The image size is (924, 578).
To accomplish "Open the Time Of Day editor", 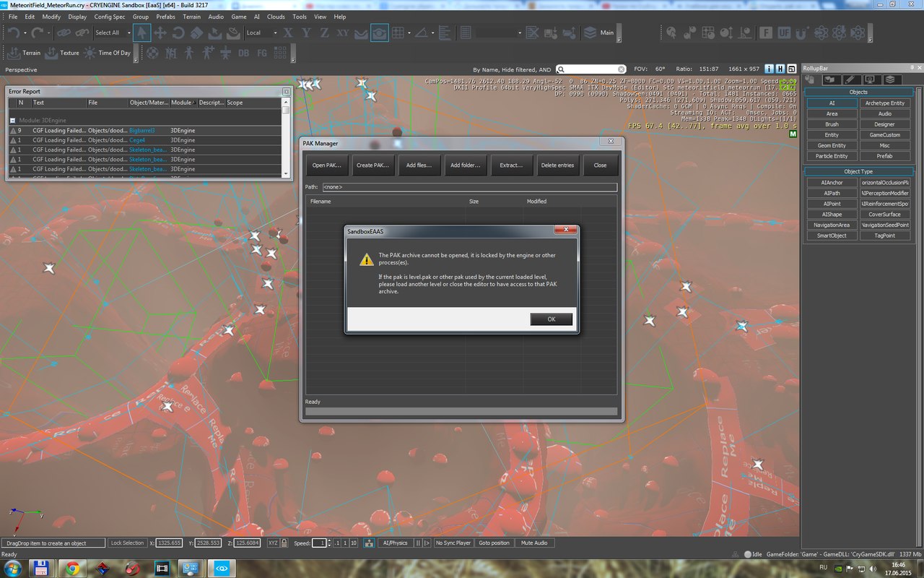I will (108, 53).
